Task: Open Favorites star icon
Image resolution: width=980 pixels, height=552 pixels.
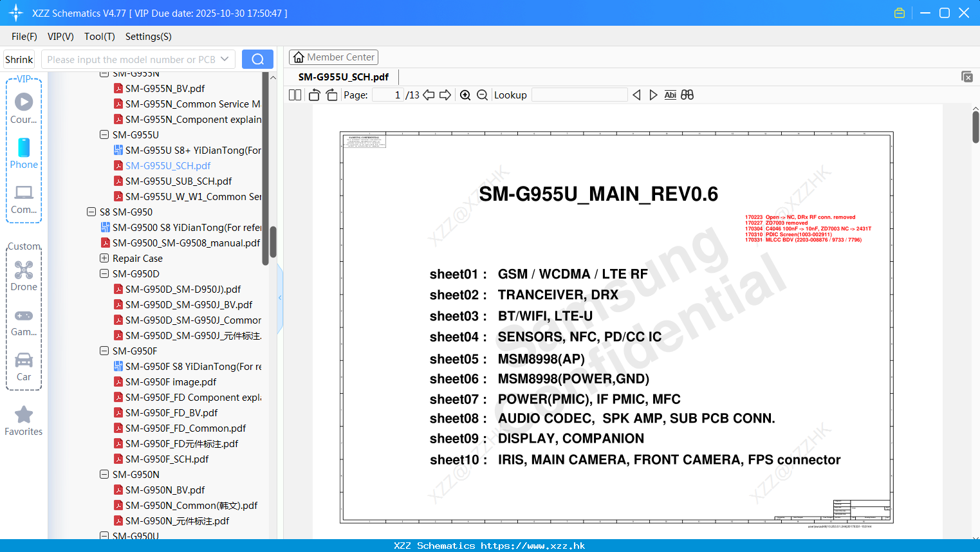Action: tap(24, 421)
